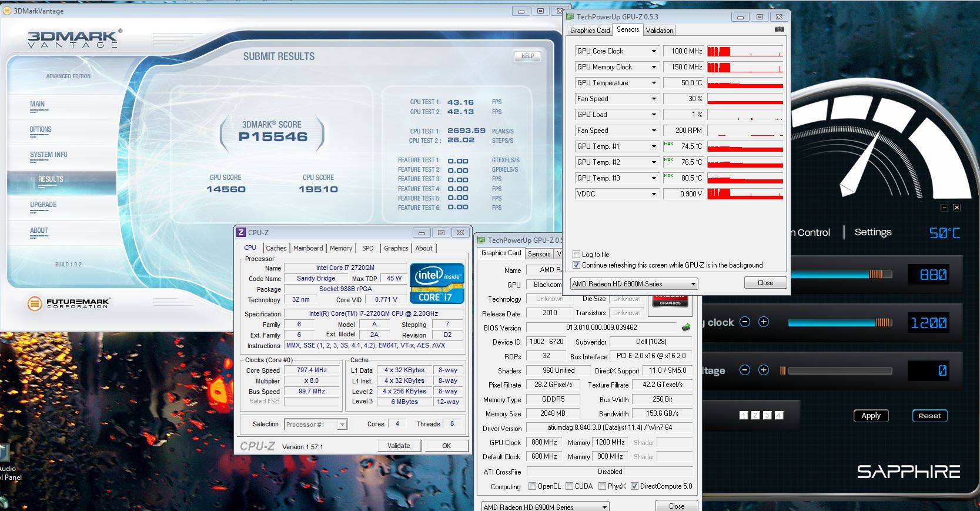The height and width of the screenshot is (511, 980).
Task: Click Close in GPU-Z Sensors window
Action: coord(765,283)
